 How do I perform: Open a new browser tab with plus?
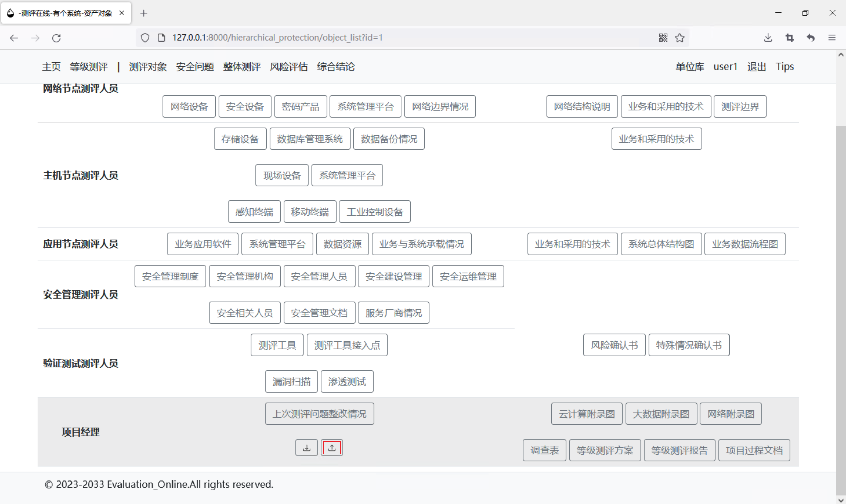coord(144,13)
